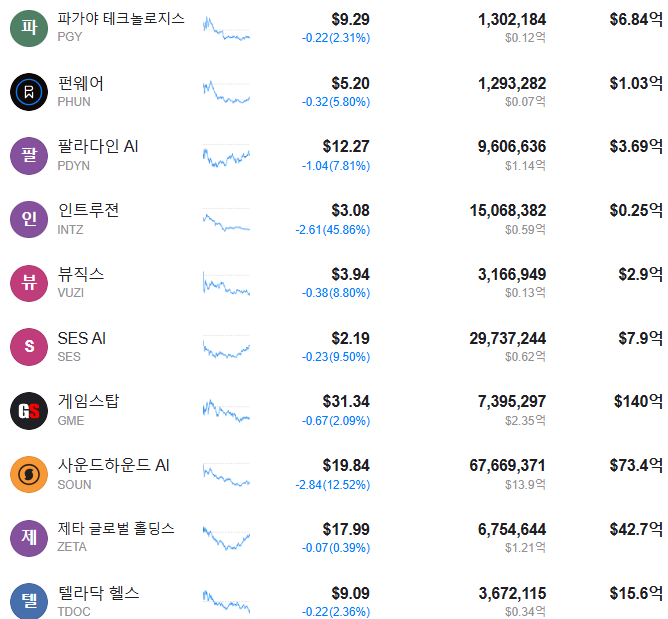Click the $42.7억 market cap value
Viewport: 668px width, 619px height.
click(636, 529)
